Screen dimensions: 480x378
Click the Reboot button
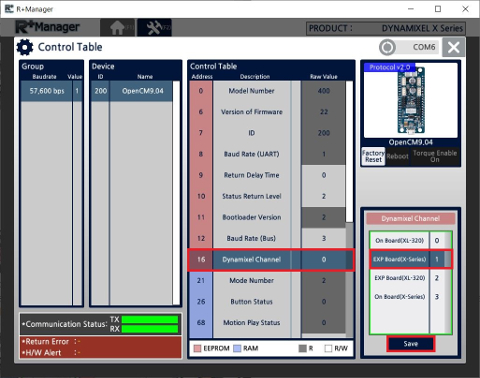(397, 156)
